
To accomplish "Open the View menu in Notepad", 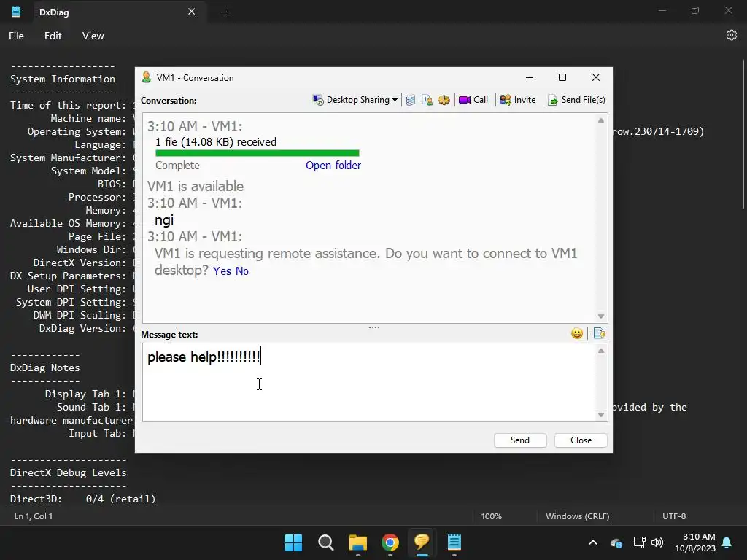I will click(93, 36).
